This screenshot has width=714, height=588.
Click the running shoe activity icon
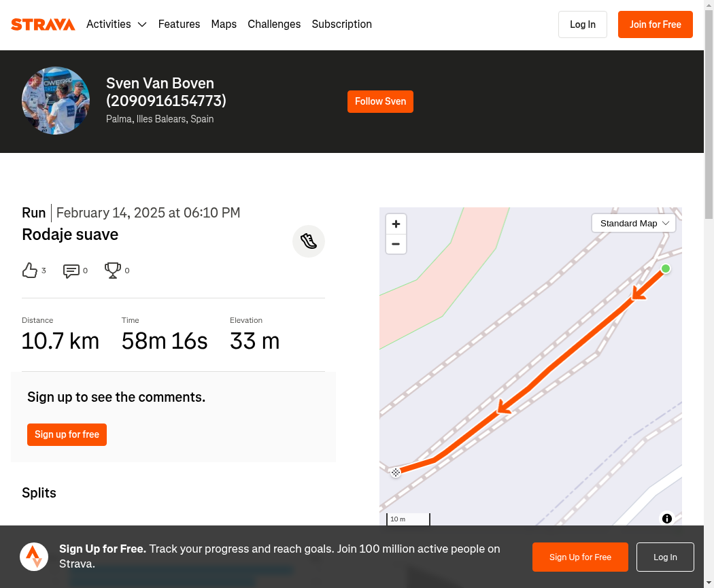click(x=309, y=241)
